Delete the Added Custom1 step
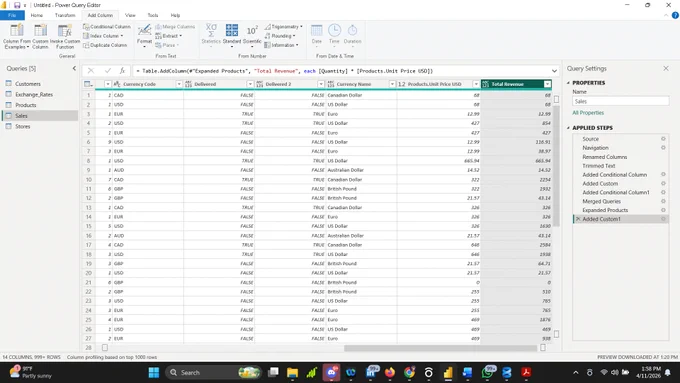This screenshot has height=383, width=680. click(x=578, y=219)
